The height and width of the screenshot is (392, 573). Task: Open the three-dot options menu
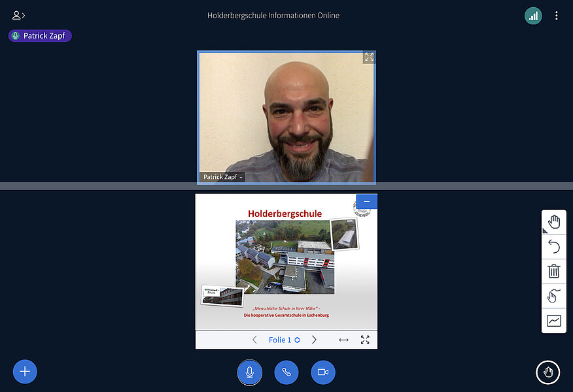tap(557, 16)
